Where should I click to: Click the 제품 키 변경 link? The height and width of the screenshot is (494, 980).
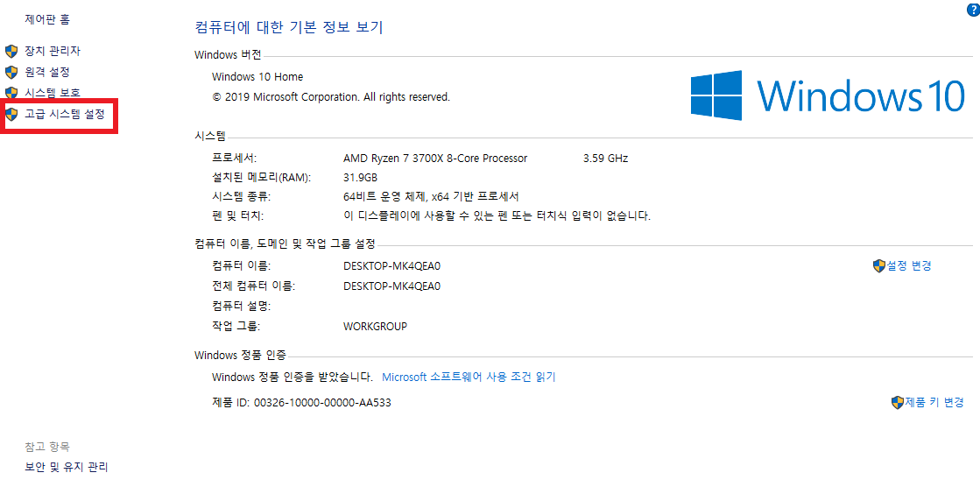point(934,402)
